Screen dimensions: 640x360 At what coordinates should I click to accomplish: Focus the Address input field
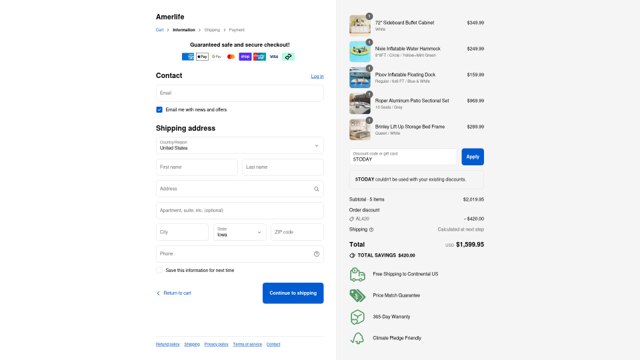240,189
